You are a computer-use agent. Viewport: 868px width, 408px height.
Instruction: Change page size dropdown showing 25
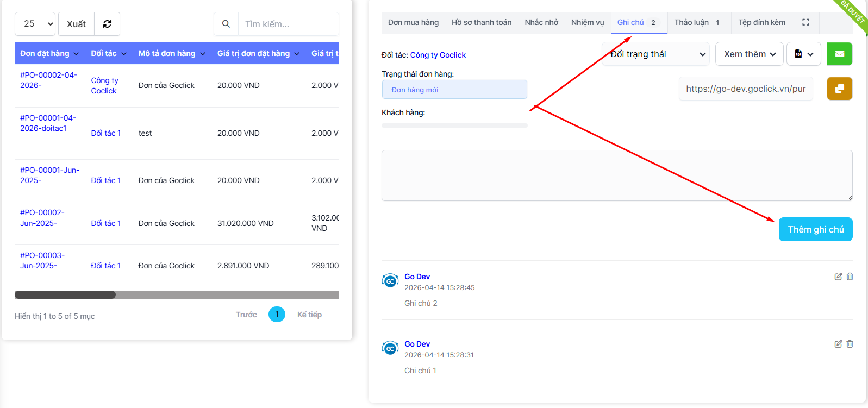[x=35, y=24]
